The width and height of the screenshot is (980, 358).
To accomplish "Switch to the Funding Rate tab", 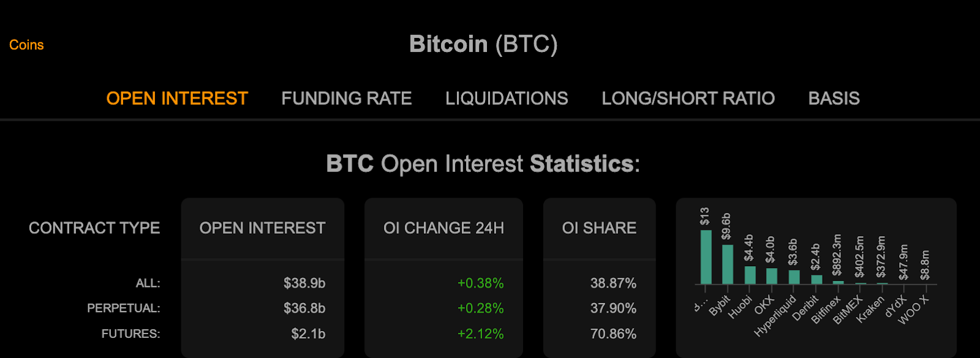I will (346, 99).
